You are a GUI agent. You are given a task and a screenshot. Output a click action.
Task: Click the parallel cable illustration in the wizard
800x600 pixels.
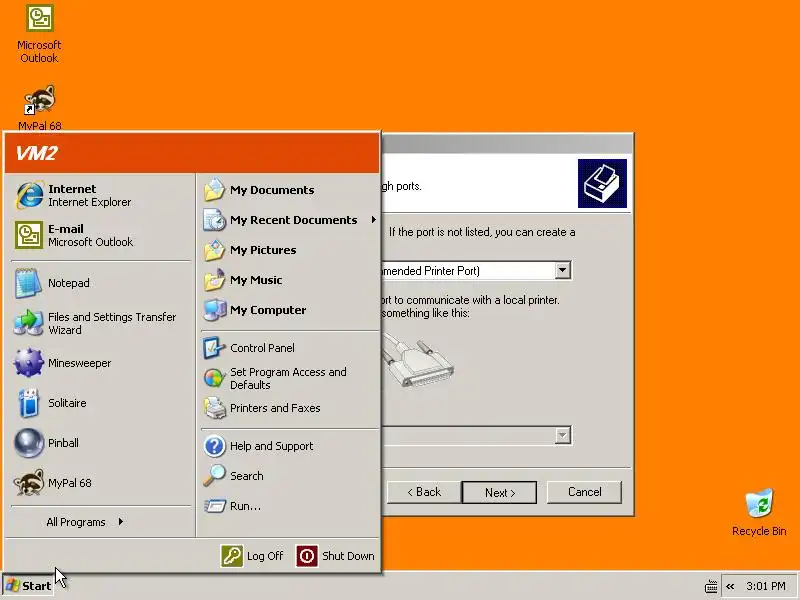417,360
